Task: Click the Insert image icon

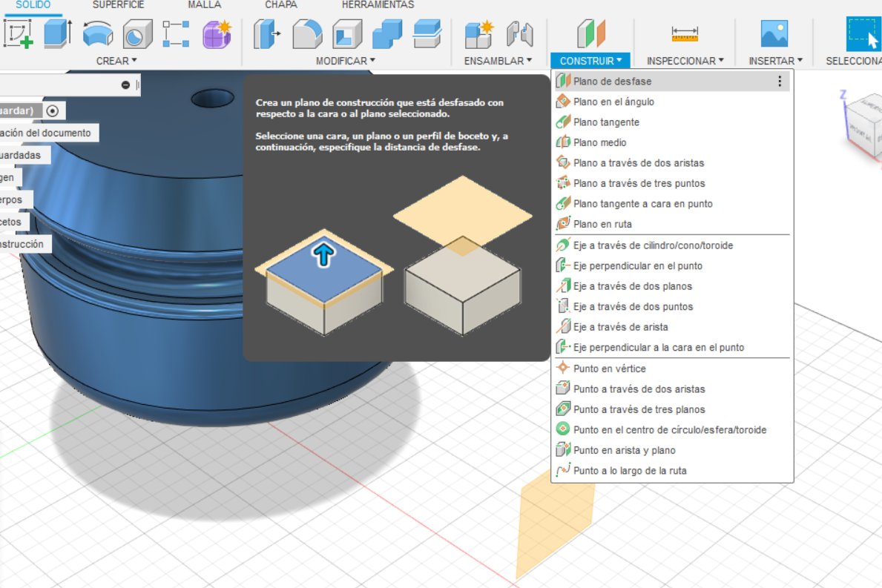Action: point(774,33)
